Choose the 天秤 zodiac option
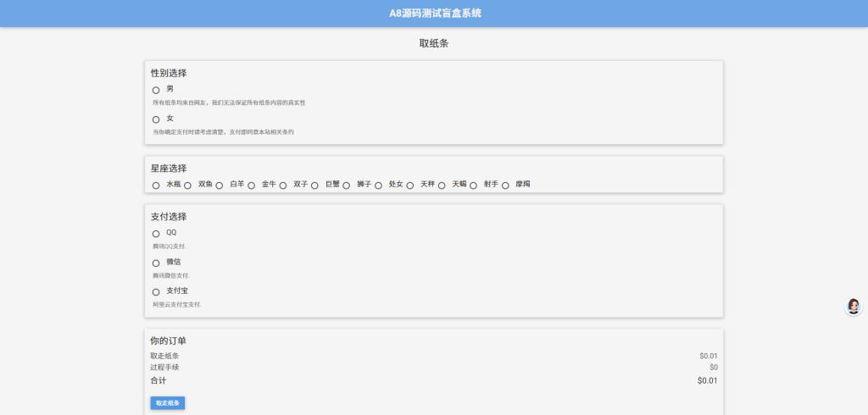The height and width of the screenshot is (415, 868). coord(410,185)
